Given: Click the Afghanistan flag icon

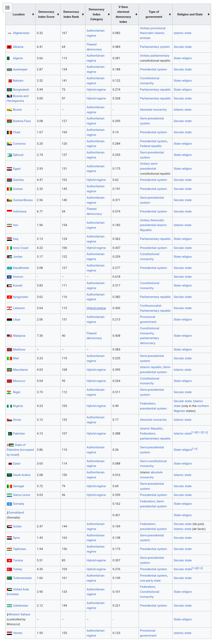Looking at the screenshot, I should tap(9, 33).
